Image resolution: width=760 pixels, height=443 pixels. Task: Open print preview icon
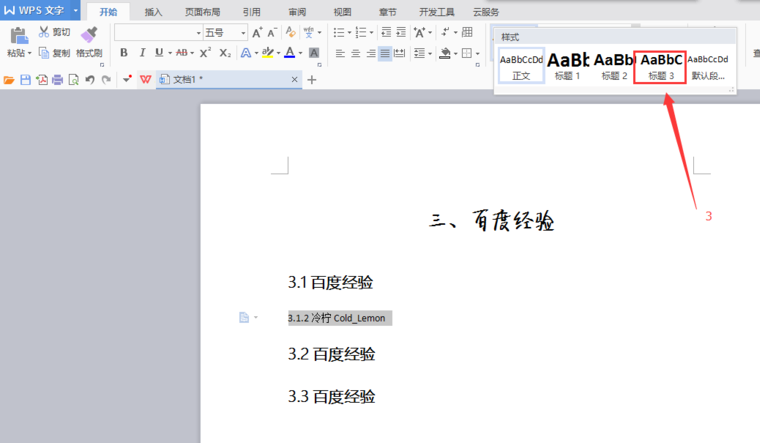74,80
